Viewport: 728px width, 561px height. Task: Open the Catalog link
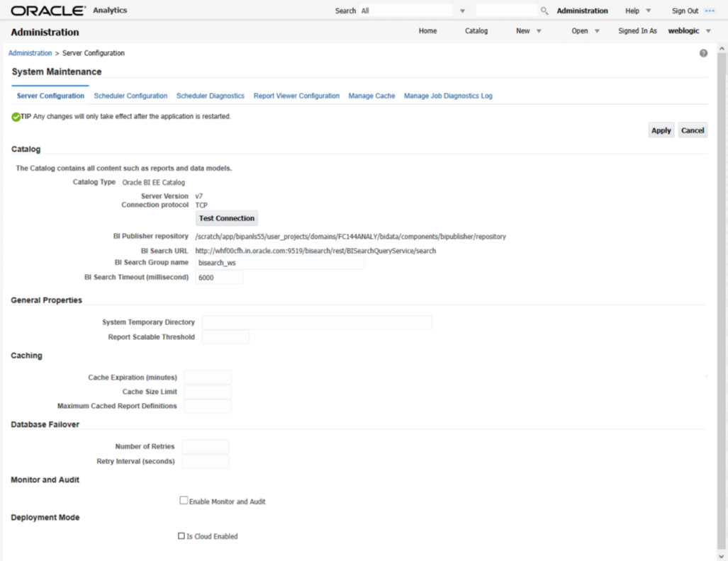[x=476, y=30]
